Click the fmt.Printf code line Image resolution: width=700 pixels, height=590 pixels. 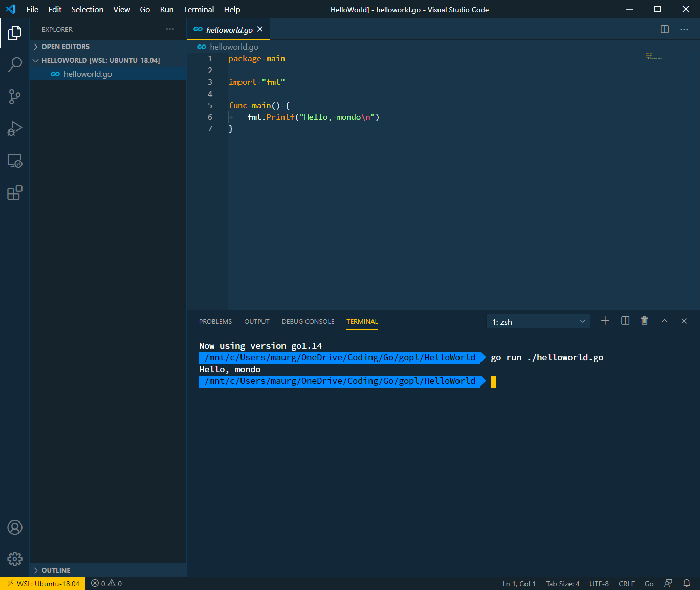[313, 117]
